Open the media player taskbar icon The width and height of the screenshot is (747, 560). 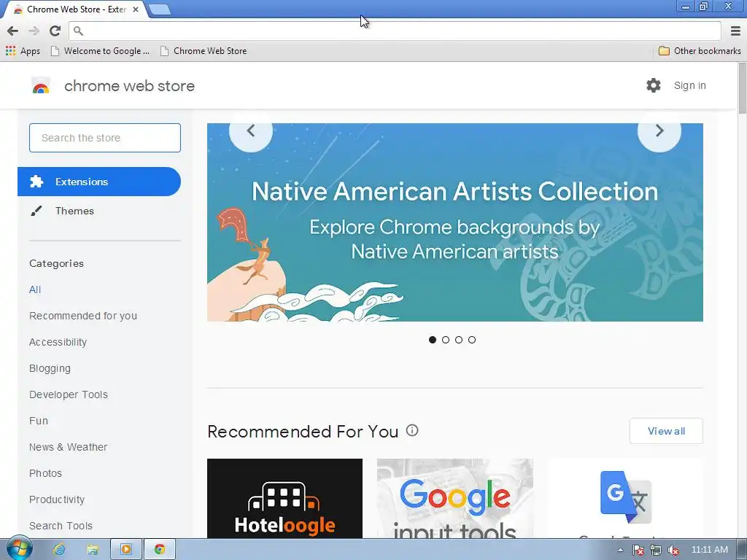click(x=126, y=550)
